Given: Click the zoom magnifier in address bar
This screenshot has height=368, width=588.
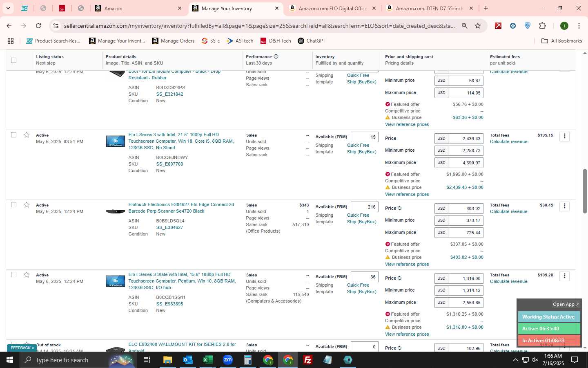Looking at the screenshot, I should tap(465, 26).
